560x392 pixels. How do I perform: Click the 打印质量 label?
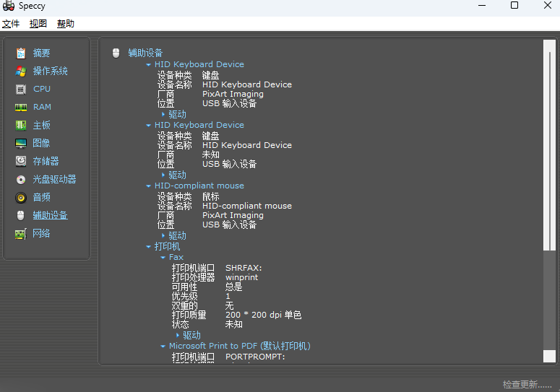point(189,315)
